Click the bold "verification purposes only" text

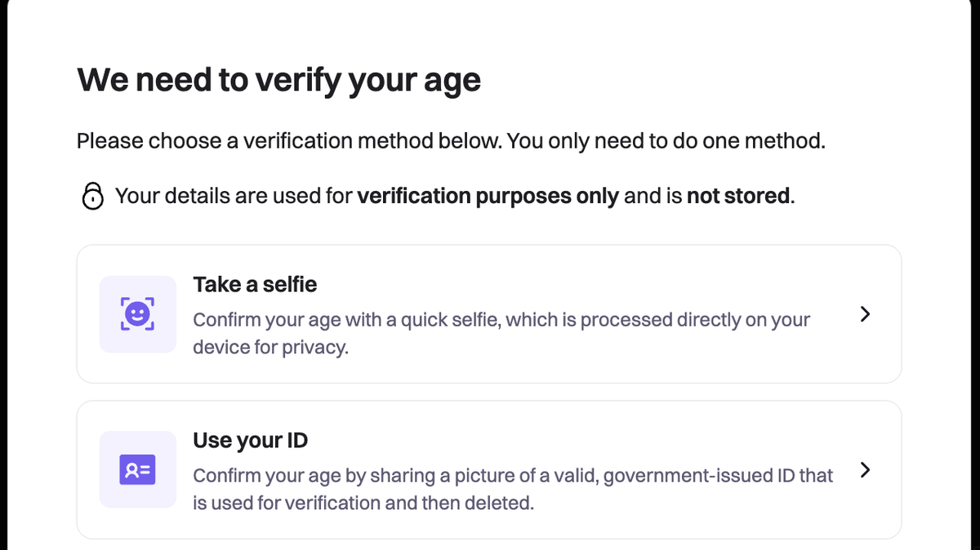click(x=488, y=197)
